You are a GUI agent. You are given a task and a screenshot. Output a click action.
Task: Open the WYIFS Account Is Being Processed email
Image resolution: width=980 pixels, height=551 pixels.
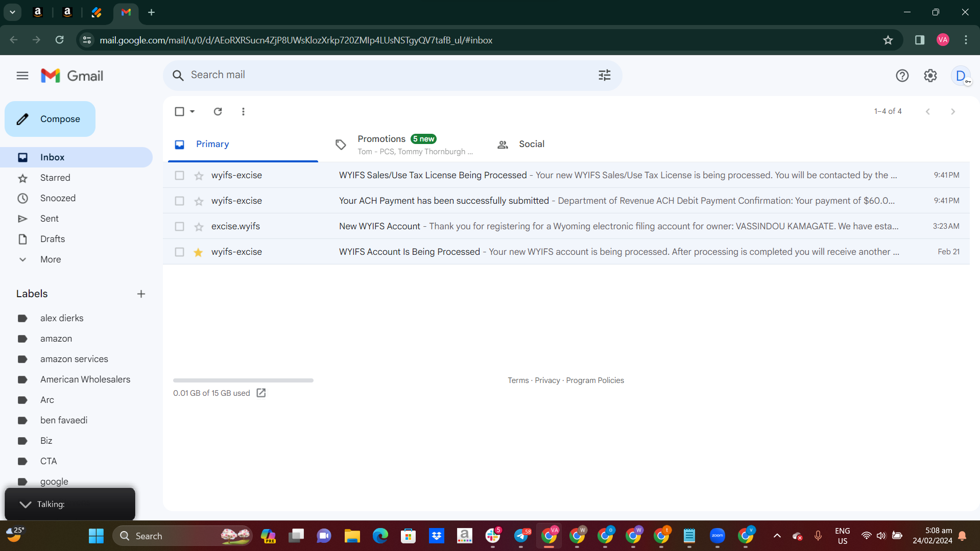click(566, 252)
